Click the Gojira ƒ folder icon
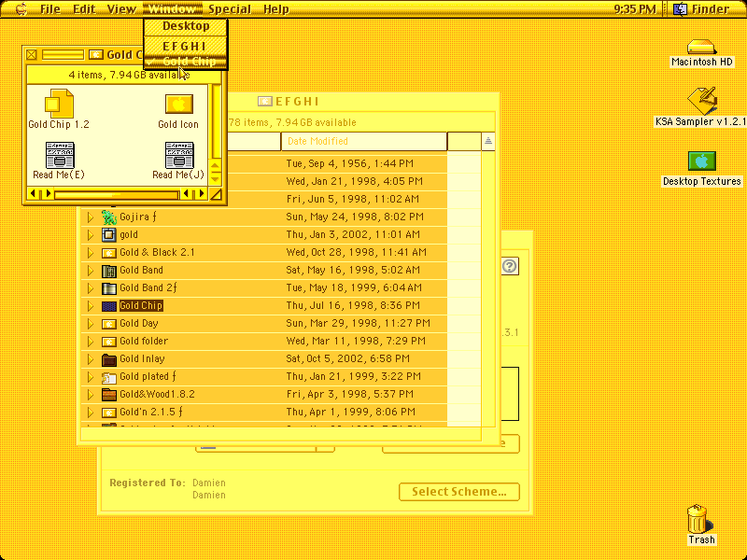The height and width of the screenshot is (560, 747). pos(109,217)
